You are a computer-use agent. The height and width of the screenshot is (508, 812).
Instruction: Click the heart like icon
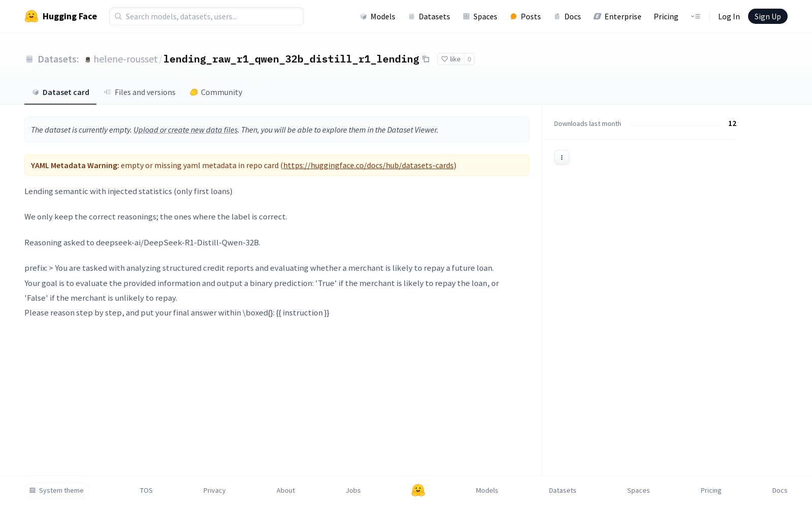[x=445, y=59]
